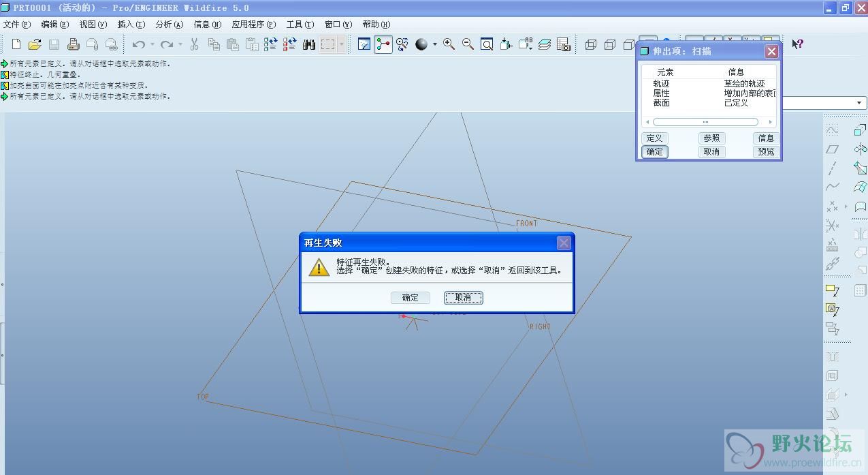Click the Paste Special icon
The width and height of the screenshot is (868, 475).
tap(252, 44)
